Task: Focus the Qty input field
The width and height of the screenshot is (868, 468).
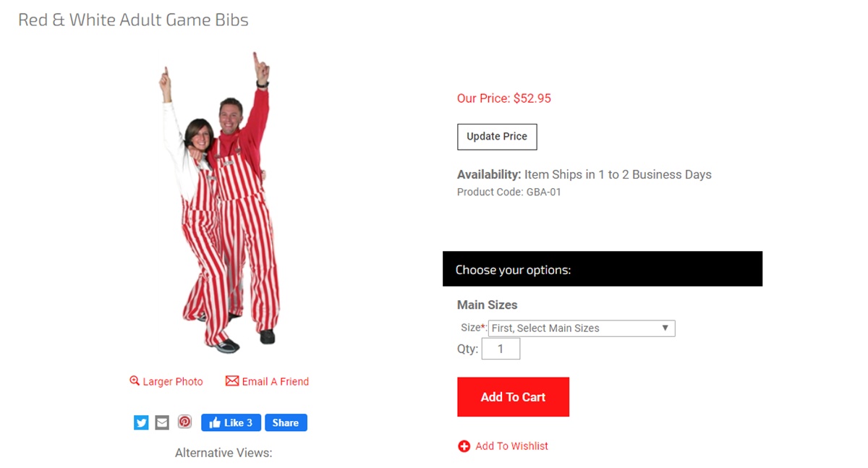Action: (x=500, y=349)
